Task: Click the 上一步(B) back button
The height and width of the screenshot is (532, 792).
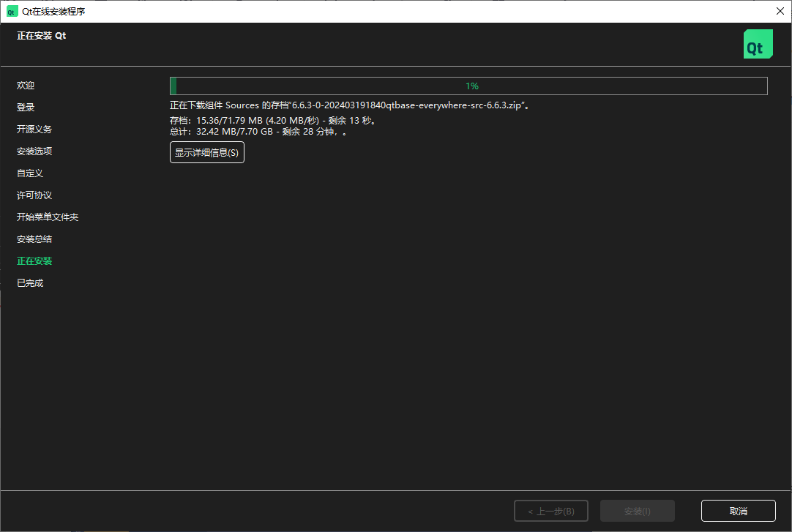Action: [x=550, y=510]
